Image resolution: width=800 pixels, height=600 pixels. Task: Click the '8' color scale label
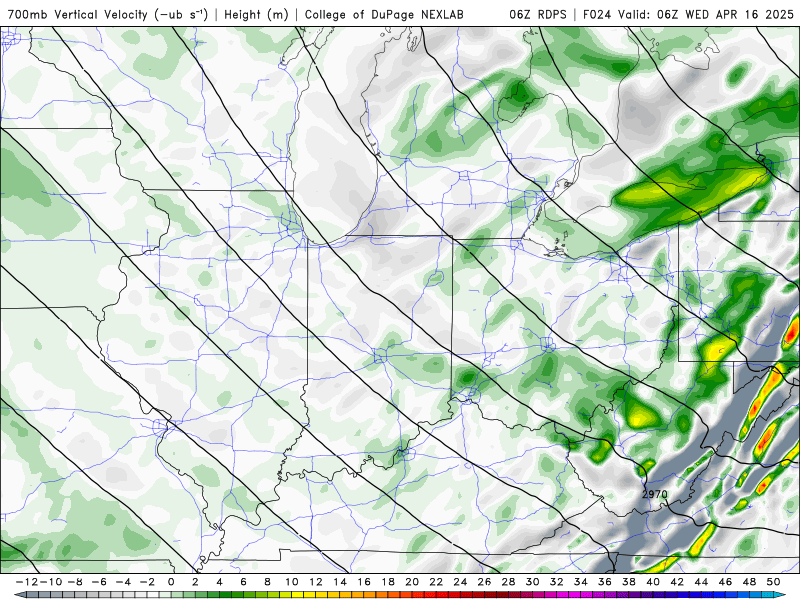click(267, 582)
